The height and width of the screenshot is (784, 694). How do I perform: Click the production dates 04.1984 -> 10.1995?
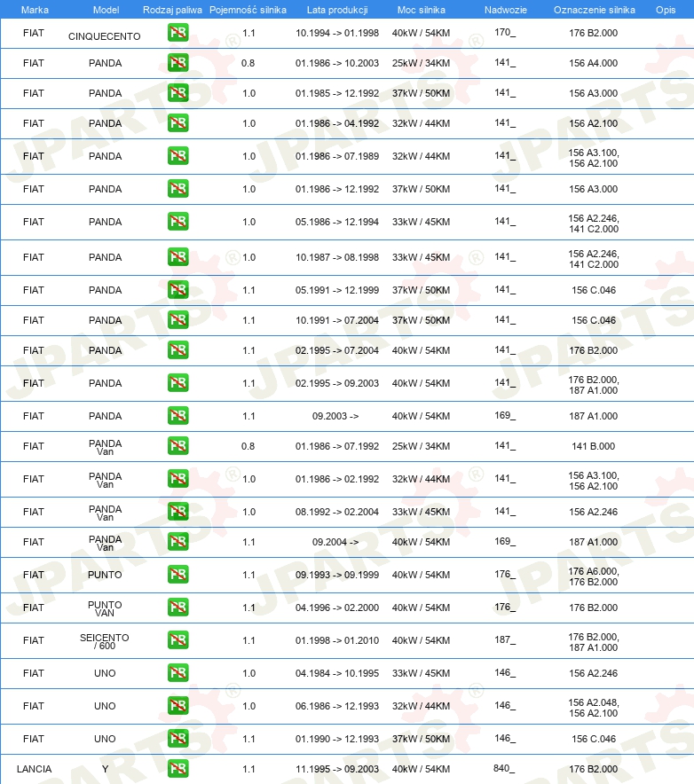(x=336, y=673)
